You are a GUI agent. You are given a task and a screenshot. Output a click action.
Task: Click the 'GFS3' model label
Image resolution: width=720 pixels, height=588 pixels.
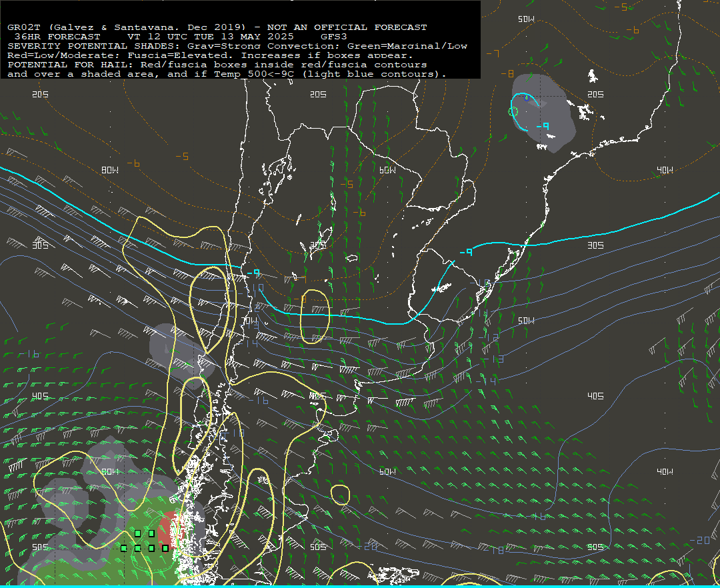[x=334, y=37]
